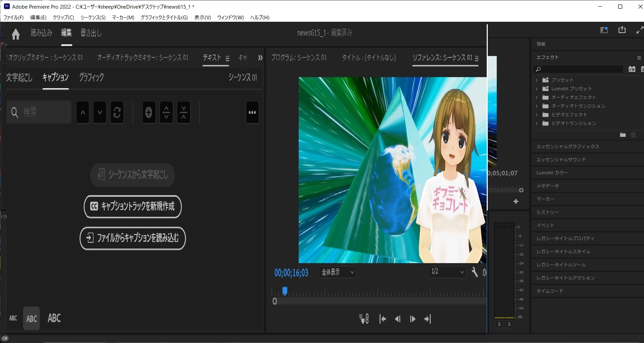Screen dimensions: 644x343
Task: Expand the ビデオトランジション folder
Action: pos(537,123)
